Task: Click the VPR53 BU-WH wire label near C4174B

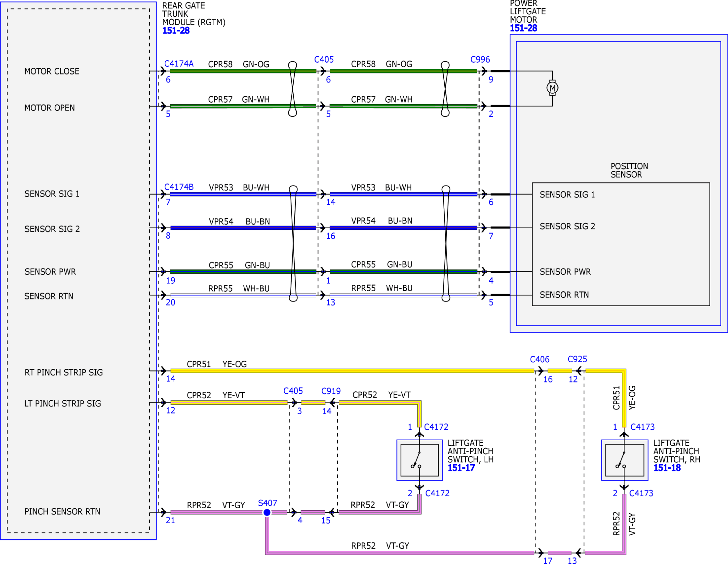Action: (x=239, y=188)
